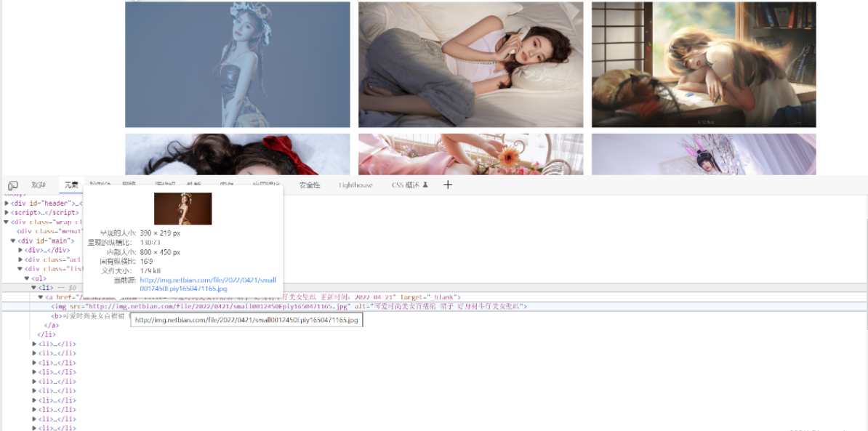Image resolution: width=868 pixels, height=431 pixels.
Task: Collapse the a href anchor node
Action: (x=41, y=297)
